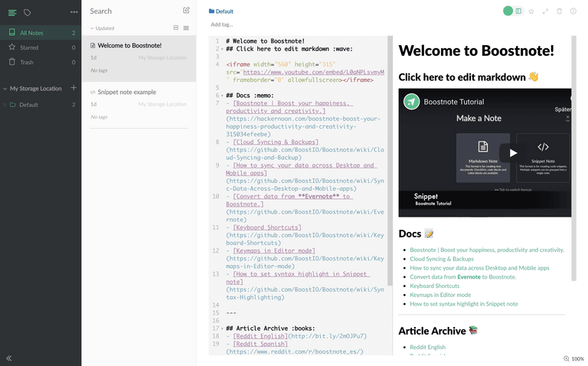Open the tags view icon
588x366 pixels.
[27, 13]
